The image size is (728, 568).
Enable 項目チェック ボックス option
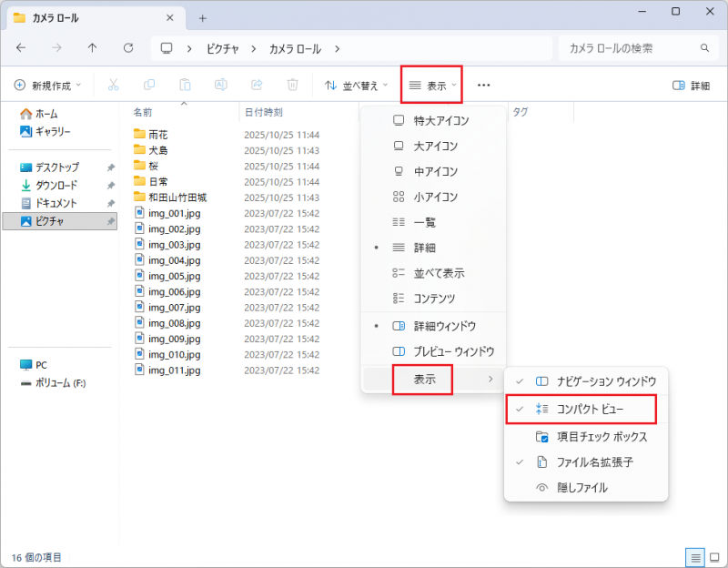click(x=602, y=436)
